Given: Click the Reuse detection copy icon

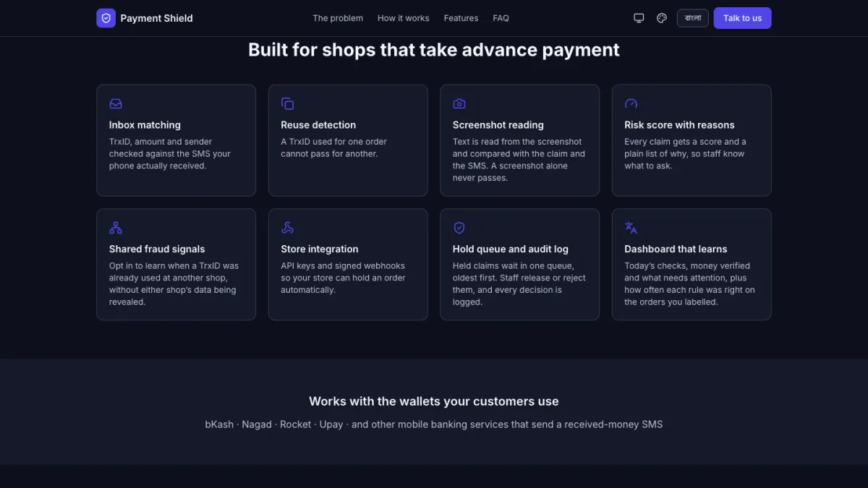Looking at the screenshot, I should pyautogui.click(x=287, y=103).
